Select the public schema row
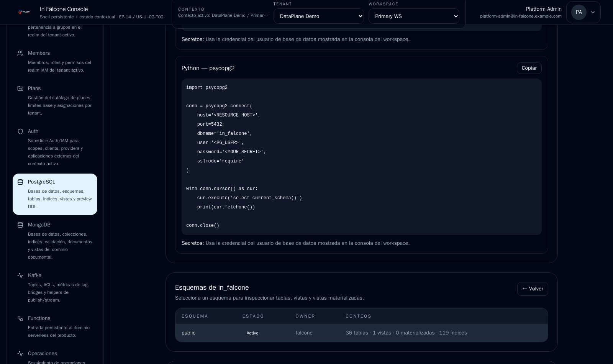 (x=362, y=333)
